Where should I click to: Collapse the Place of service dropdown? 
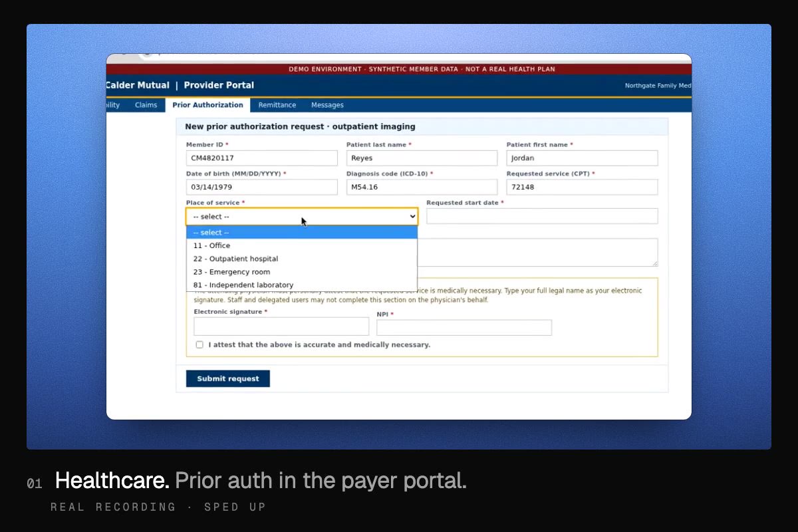302,217
